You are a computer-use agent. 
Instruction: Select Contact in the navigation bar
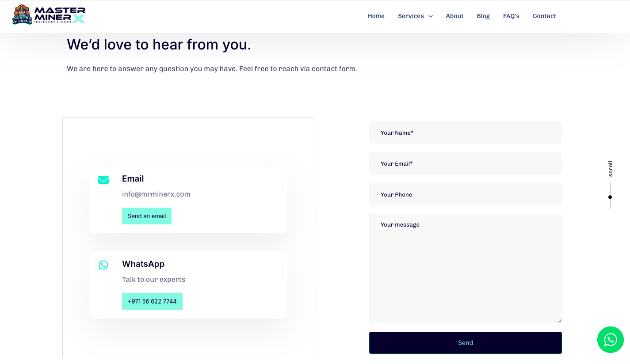pos(544,16)
